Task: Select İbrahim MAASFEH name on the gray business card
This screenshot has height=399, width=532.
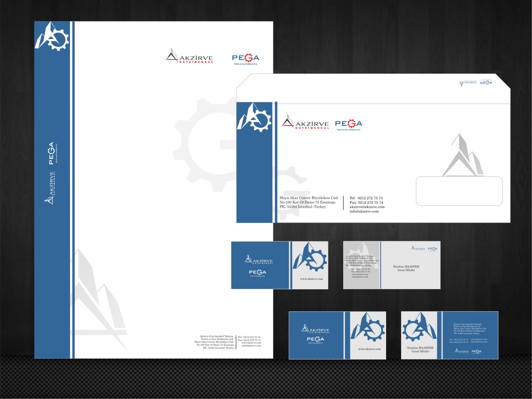Action: click(406, 266)
